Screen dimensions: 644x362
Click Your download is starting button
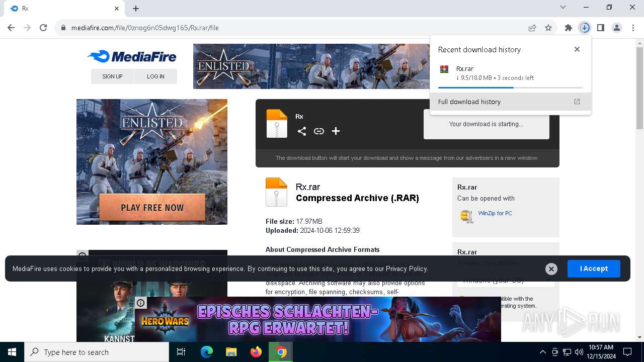tap(486, 124)
